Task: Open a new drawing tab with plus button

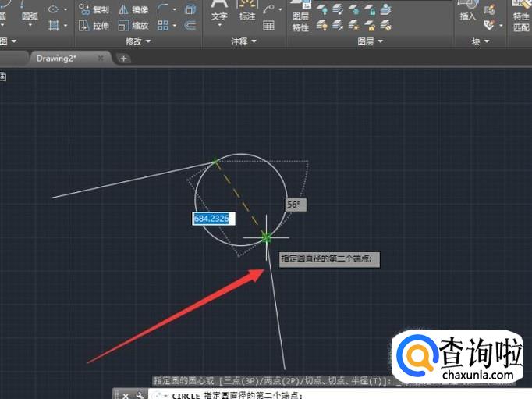Action: pos(124,58)
